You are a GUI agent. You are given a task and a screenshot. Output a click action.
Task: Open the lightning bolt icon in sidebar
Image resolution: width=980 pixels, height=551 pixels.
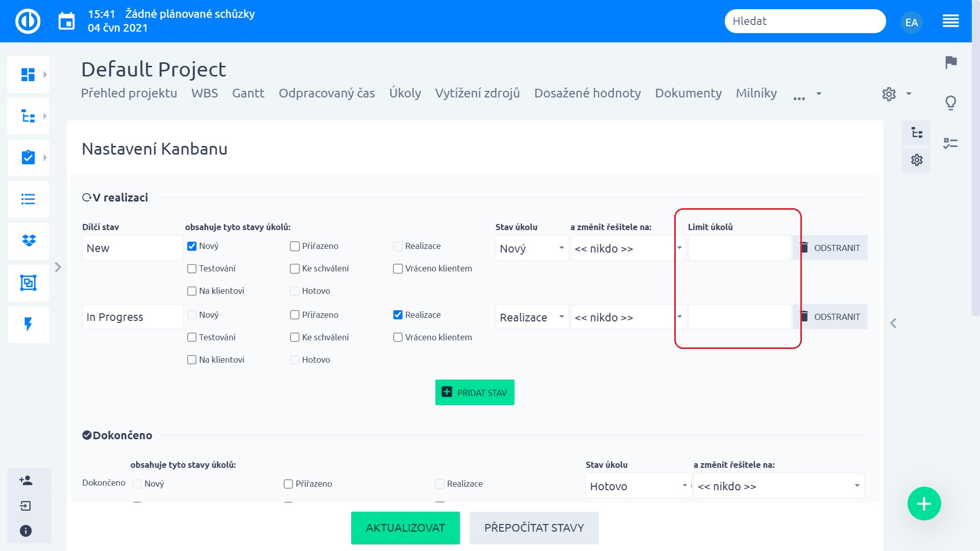pyautogui.click(x=28, y=324)
